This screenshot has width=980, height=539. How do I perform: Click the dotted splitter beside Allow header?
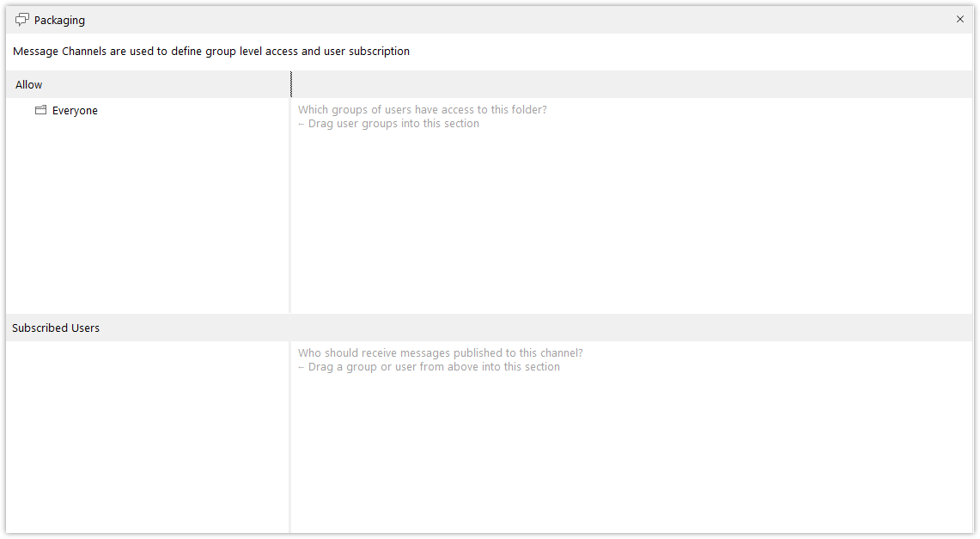tap(290, 84)
